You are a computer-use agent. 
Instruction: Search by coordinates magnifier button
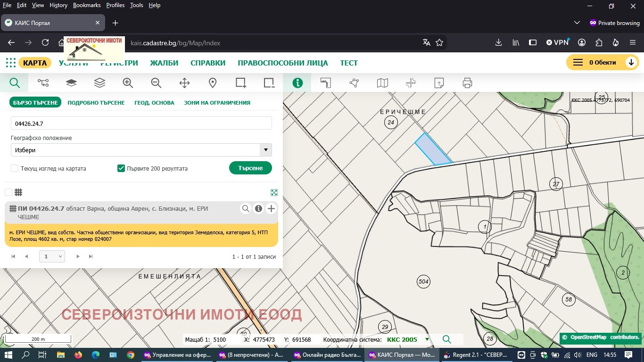(x=446, y=339)
